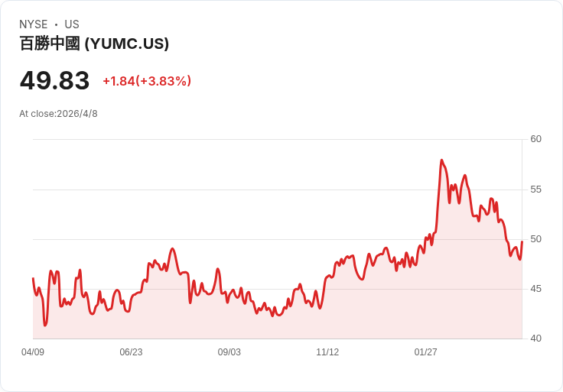The height and width of the screenshot is (392, 563).
Task: Click the 55 label on price axis
Action: [x=535, y=189]
